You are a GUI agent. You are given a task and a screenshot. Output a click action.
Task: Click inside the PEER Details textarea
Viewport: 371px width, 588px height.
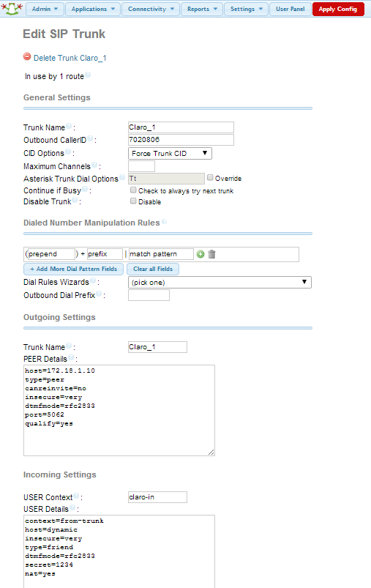coord(119,410)
